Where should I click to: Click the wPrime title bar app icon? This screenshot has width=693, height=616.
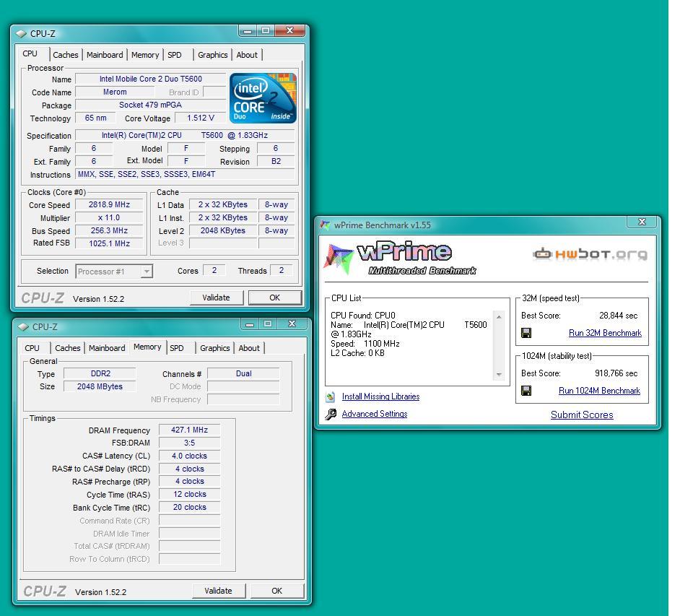(326, 225)
